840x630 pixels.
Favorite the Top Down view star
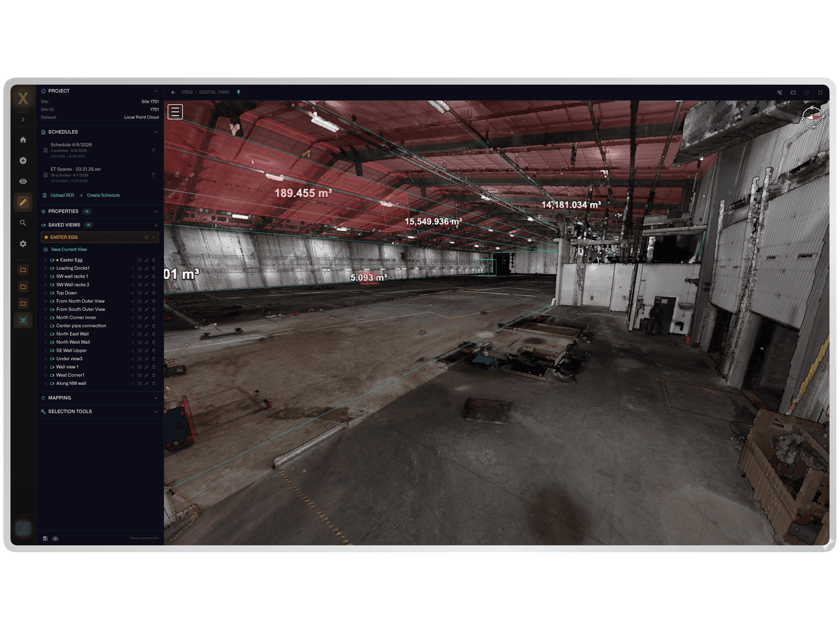(133, 293)
